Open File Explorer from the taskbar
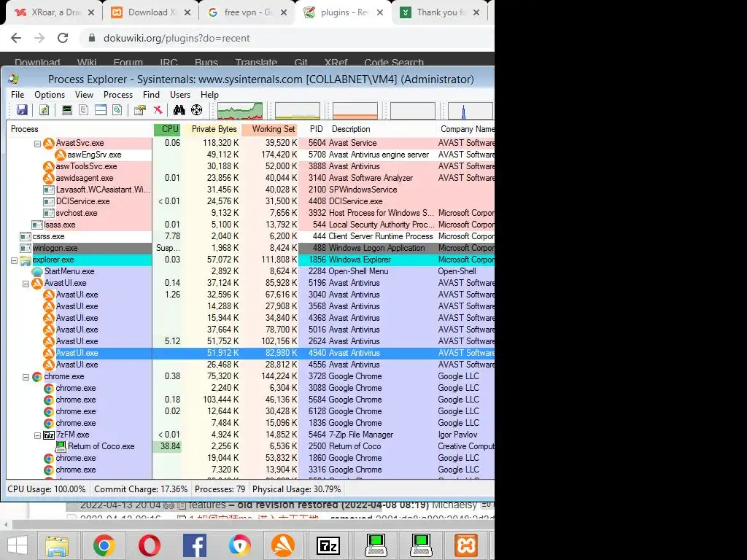Image resolution: width=747 pixels, height=560 pixels. click(x=57, y=545)
